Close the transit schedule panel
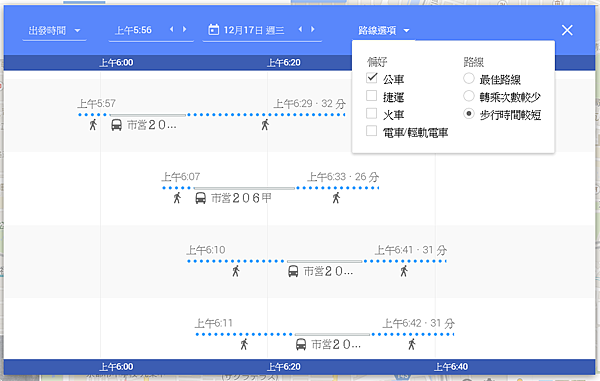The image size is (600, 381). point(567,30)
